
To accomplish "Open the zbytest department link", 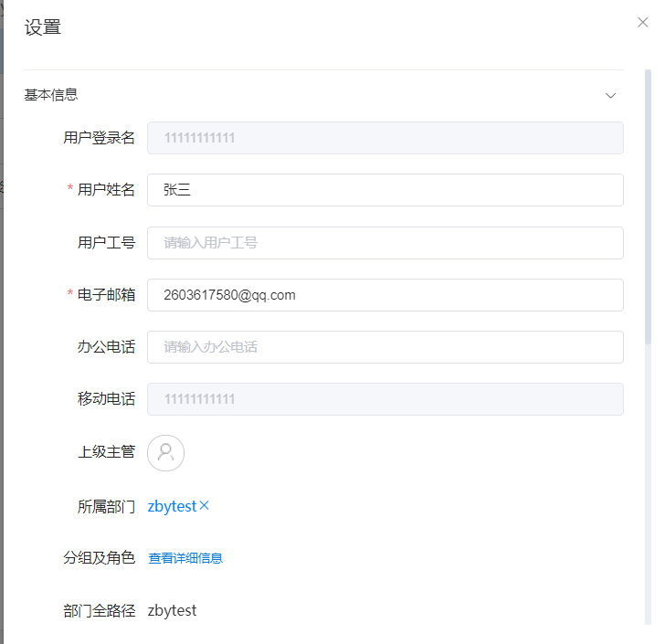I will point(172,506).
